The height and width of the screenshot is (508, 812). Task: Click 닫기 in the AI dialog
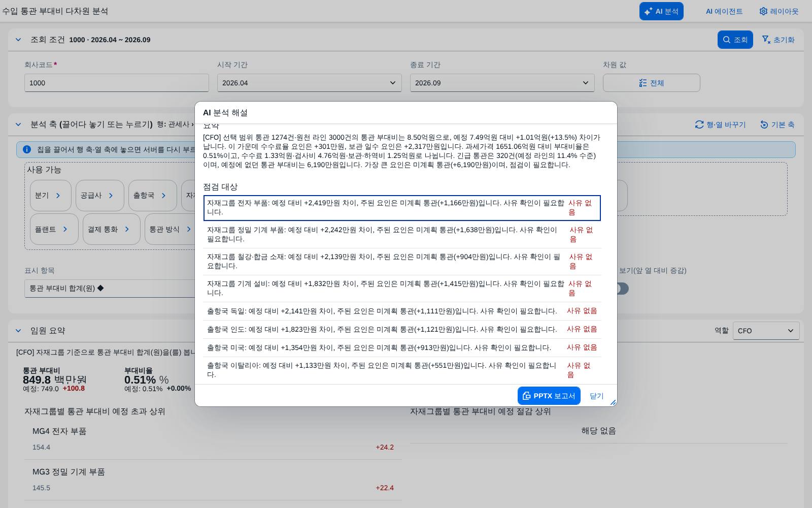coord(597,396)
